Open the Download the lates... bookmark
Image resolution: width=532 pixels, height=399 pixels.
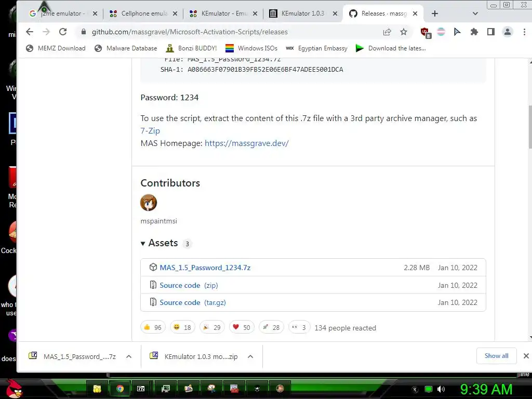(391, 48)
